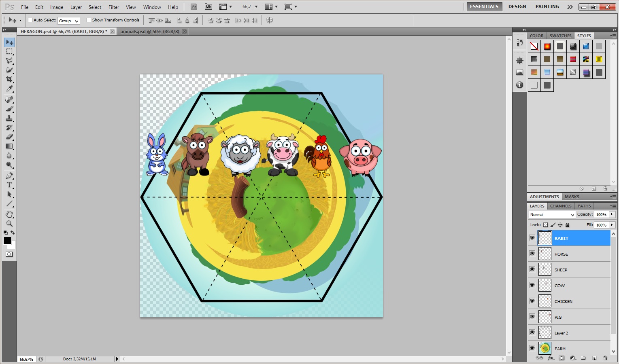Select the Layer 2 thumbnail
Screen dimensions: 619x364
(x=545, y=333)
